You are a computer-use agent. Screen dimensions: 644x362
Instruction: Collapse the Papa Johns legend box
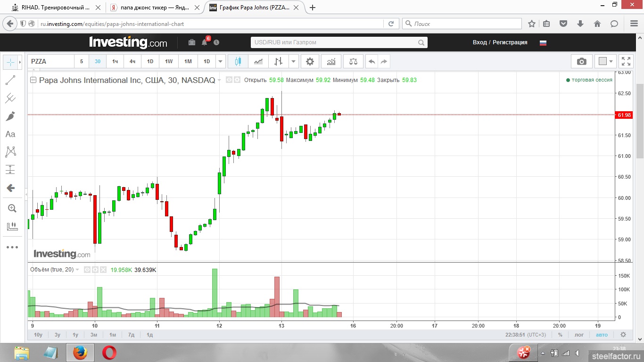33,80
